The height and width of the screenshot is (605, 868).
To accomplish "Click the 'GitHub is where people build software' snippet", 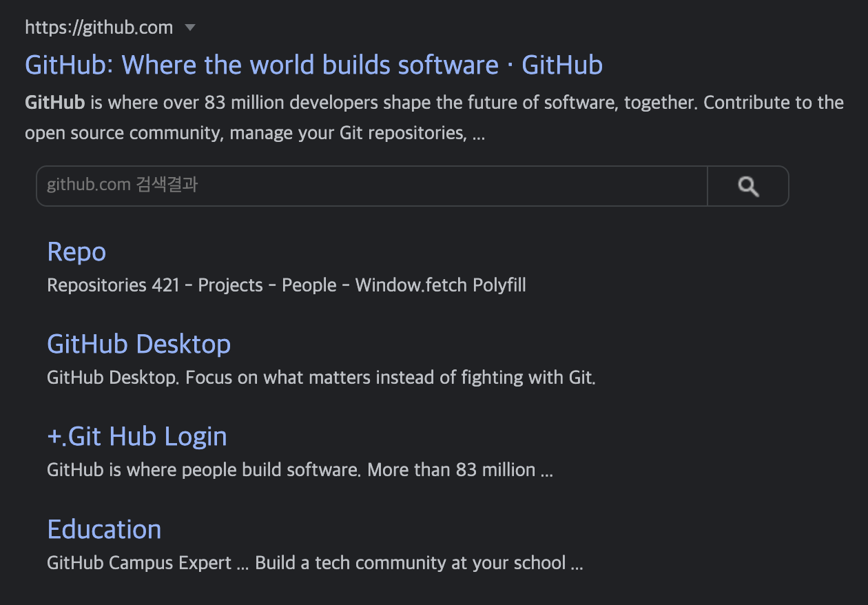I will point(300,470).
